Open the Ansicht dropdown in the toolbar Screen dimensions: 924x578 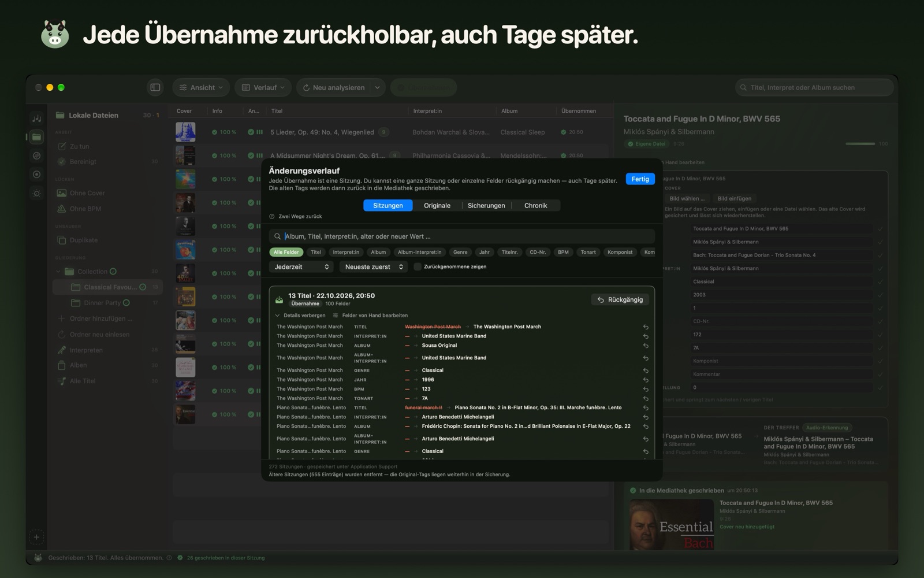click(x=201, y=87)
